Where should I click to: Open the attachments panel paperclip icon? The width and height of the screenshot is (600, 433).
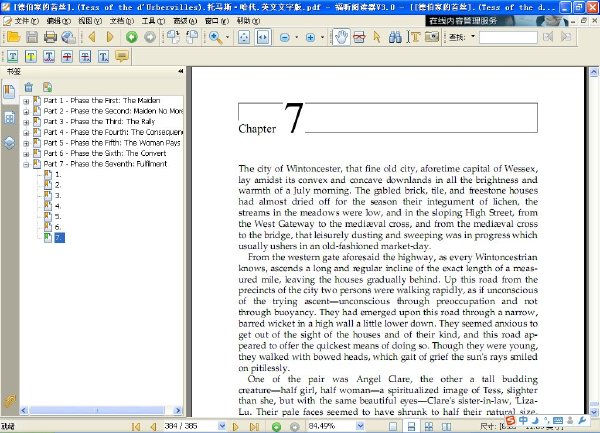[9, 400]
